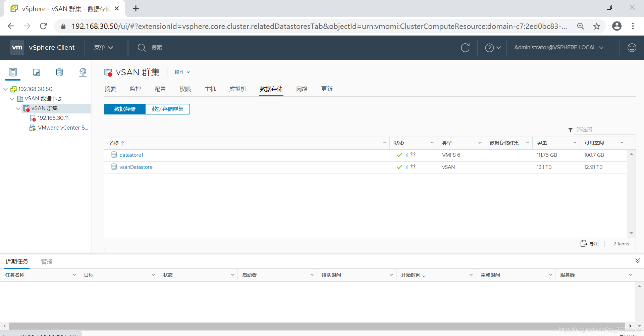The image size is (644, 336).
Task: Switch to the 近期任务 tab
Action: pyautogui.click(x=17, y=261)
